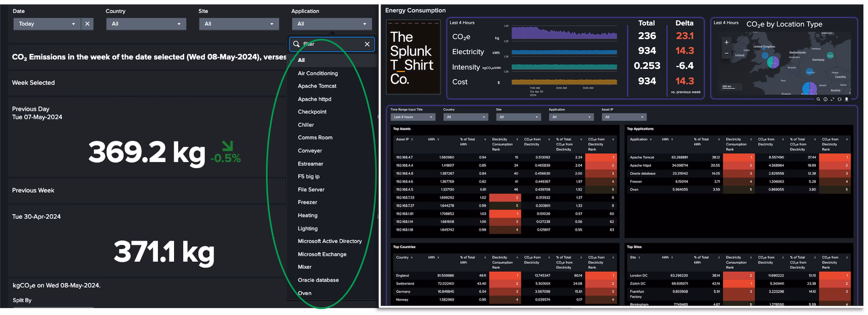The image size is (868, 315).
Task: Expand the Time Range dropdown showing Last 4 hours
Action: (x=412, y=117)
